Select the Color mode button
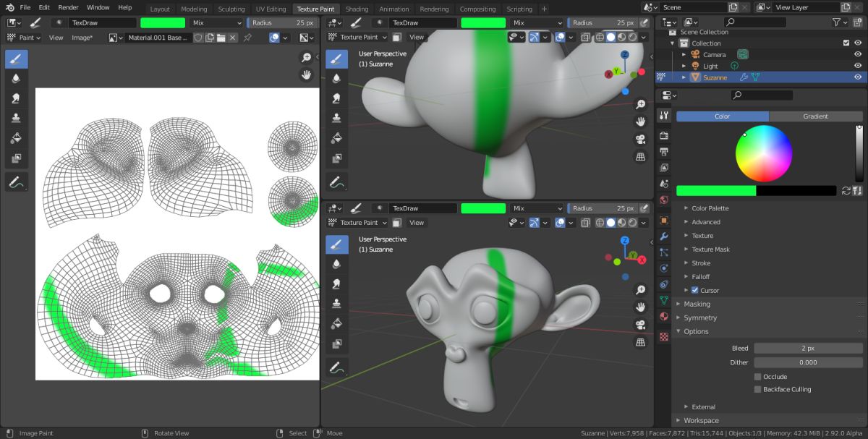This screenshot has width=868, height=439. click(723, 116)
